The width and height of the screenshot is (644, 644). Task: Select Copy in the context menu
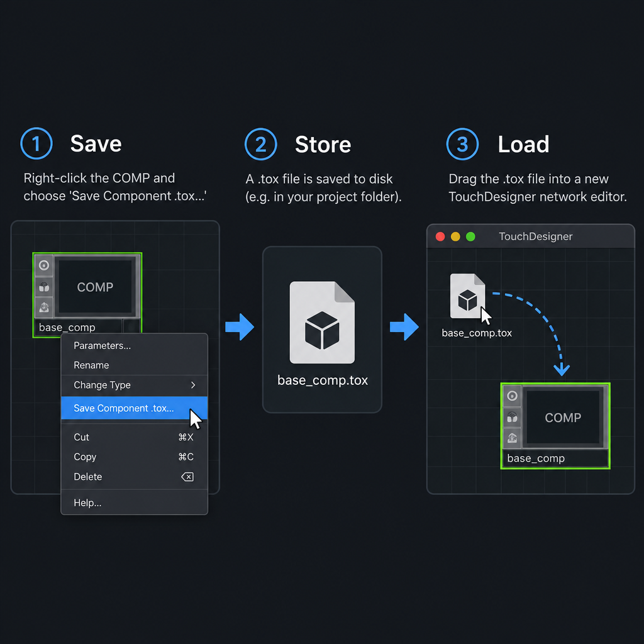click(135, 457)
